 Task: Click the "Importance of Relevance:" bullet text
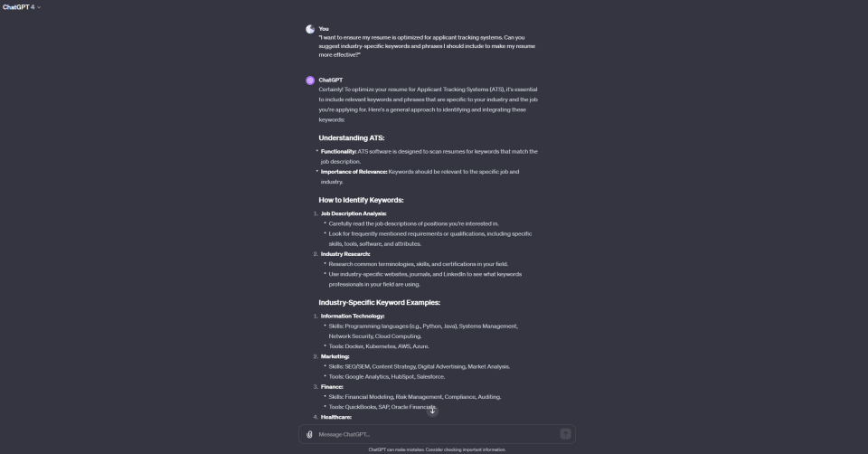click(x=354, y=172)
